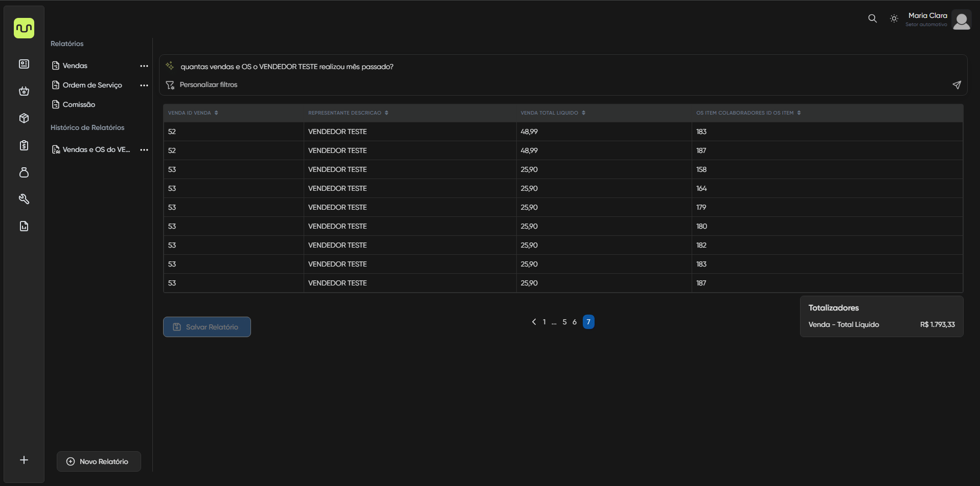The height and width of the screenshot is (486, 980).
Task: Open options menu for Ordem de Serviço
Action: point(144,85)
